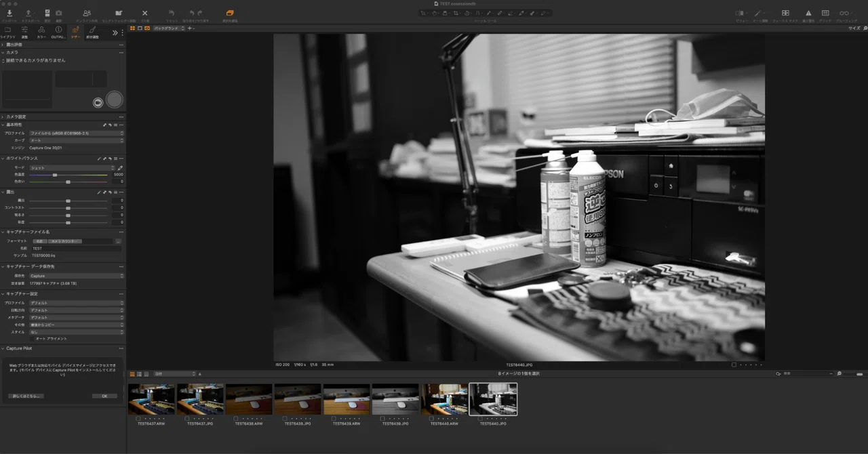Expand the camera settings panel
868x454 pixels.
point(3,117)
